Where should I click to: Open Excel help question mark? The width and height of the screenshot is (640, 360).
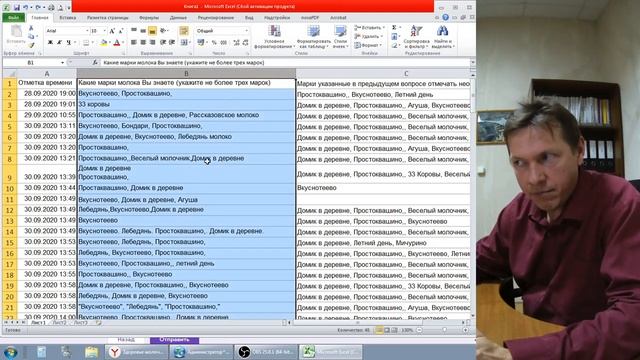445,18
